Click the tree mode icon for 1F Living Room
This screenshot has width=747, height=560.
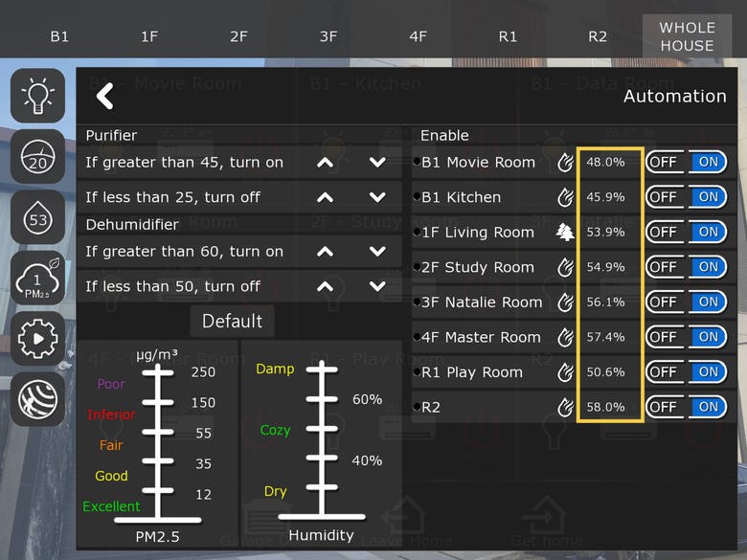565,233
